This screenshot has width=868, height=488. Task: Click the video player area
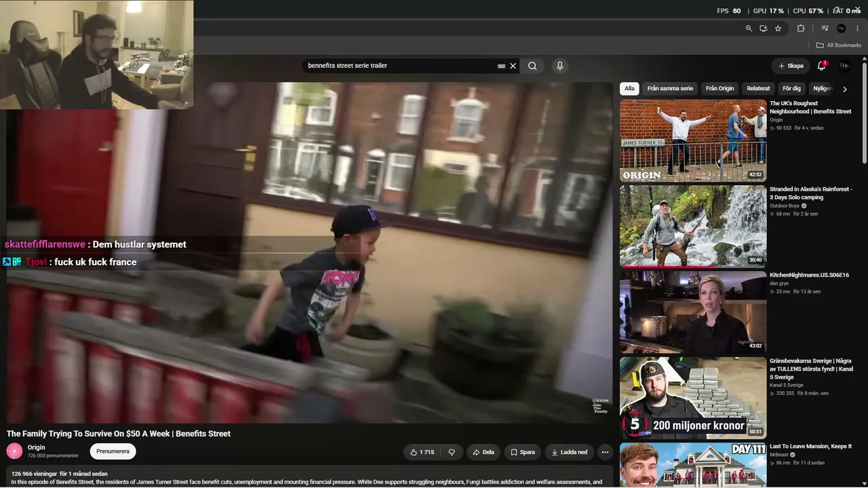coord(310,253)
